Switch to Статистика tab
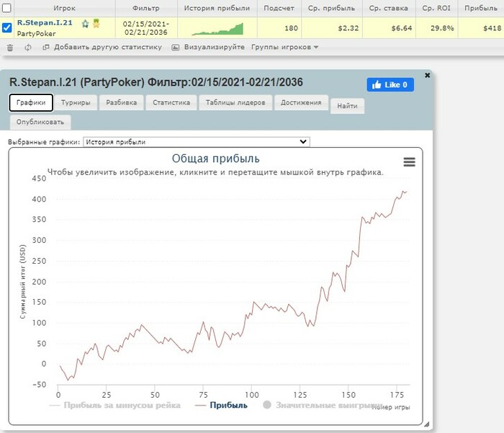 click(171, 102)
